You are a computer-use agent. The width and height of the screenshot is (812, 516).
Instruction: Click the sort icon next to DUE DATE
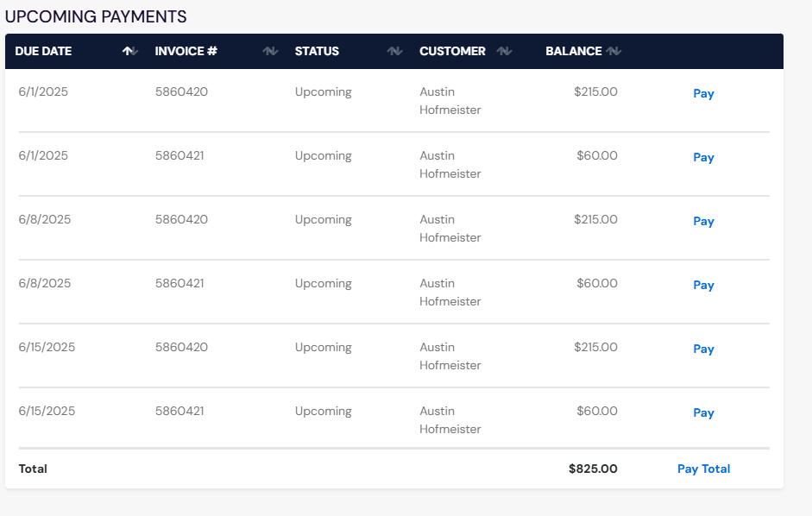(x=130, y=51)
